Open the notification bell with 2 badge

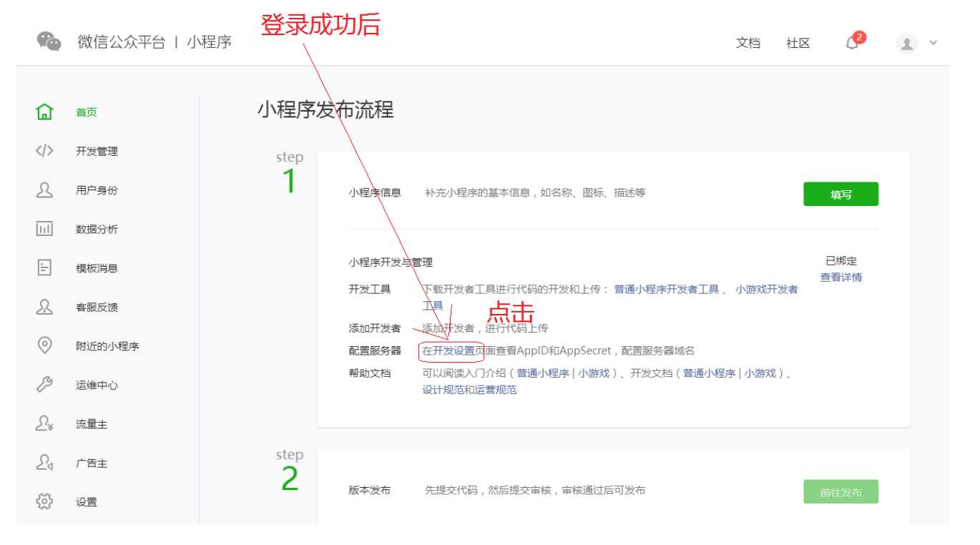point(855,41)
